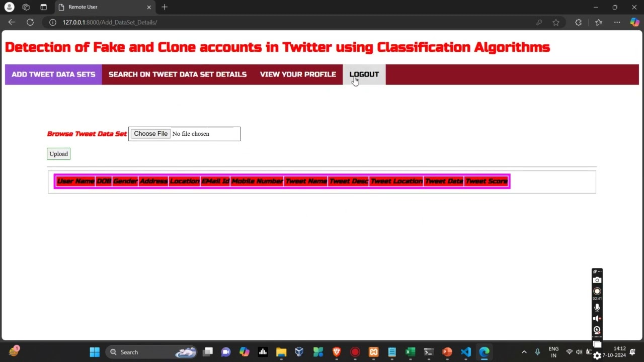This screenshot has height=362, width=644.
Task: Open File Explorer from the taskbar
Action: click(x=281, y=352)
